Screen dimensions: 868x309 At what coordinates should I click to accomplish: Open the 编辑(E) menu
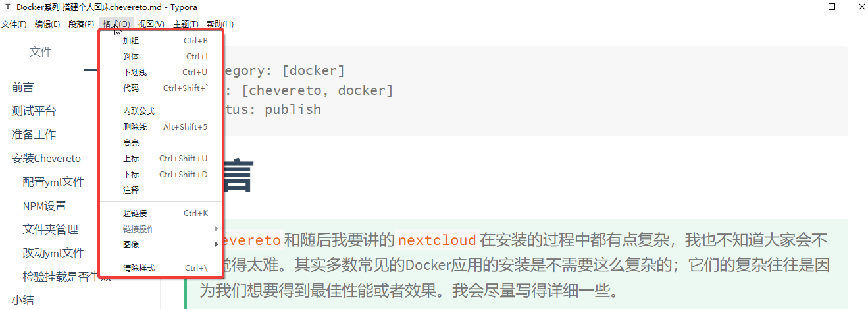[x=47, y=24]
